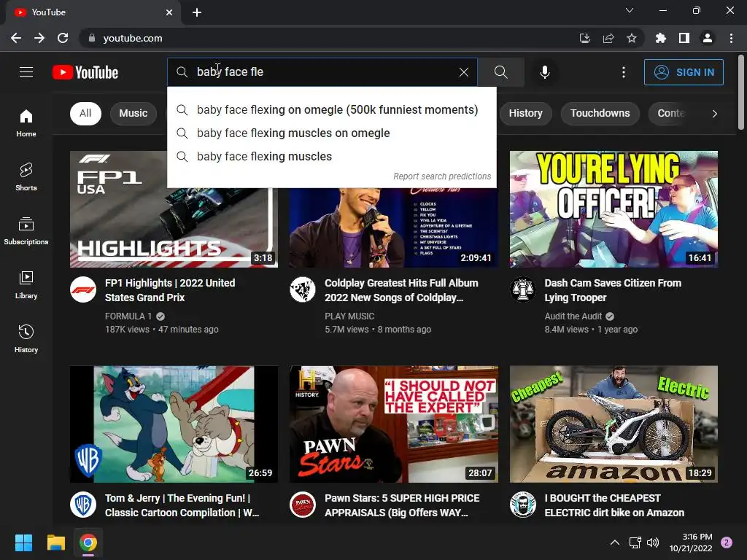This screenshot has height=560, width=747.
Task: Click the Formula 1 channel avatar
Action: pyautogui.click(x=83, y=289)
